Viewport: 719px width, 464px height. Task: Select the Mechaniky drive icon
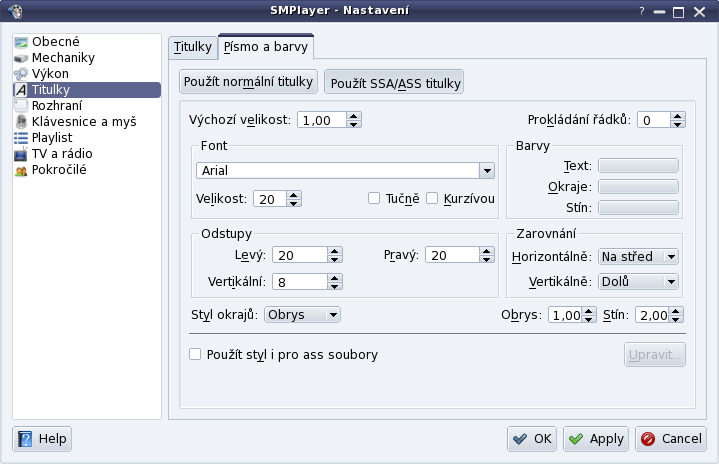(x=21, y=58)
